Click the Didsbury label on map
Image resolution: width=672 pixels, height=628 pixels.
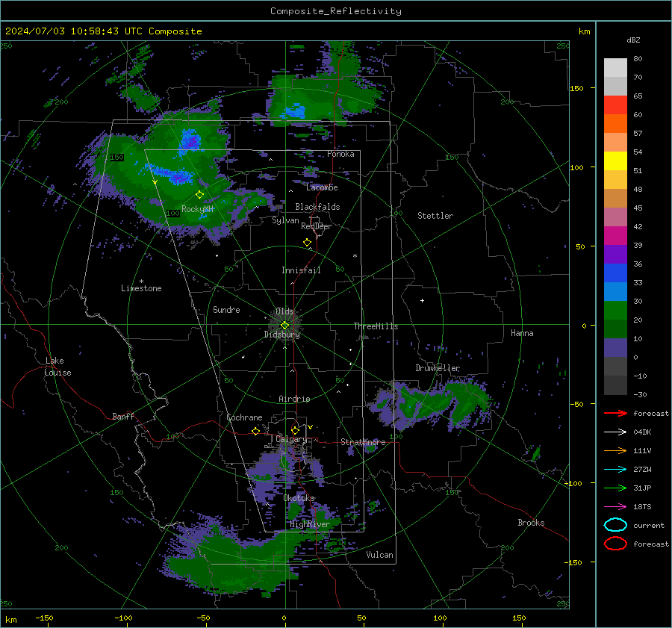tap(281, 335)
